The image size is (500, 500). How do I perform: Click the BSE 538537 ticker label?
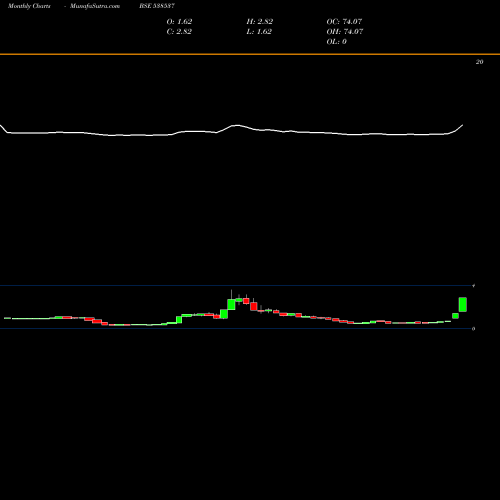(x=157, y=6)
